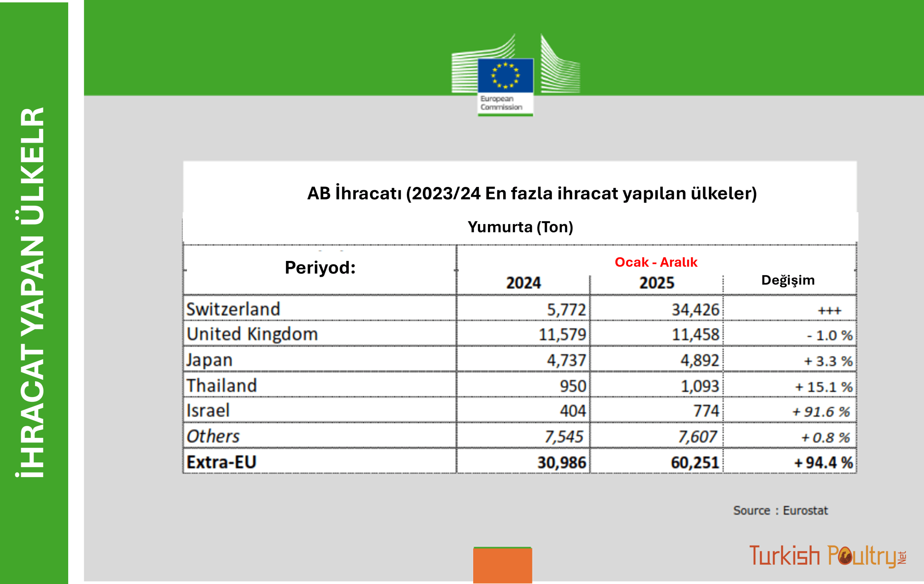Select Extra-EU 2024 total 30,986
The width and height of the screenshot is (924, 584).
point(562,463)
